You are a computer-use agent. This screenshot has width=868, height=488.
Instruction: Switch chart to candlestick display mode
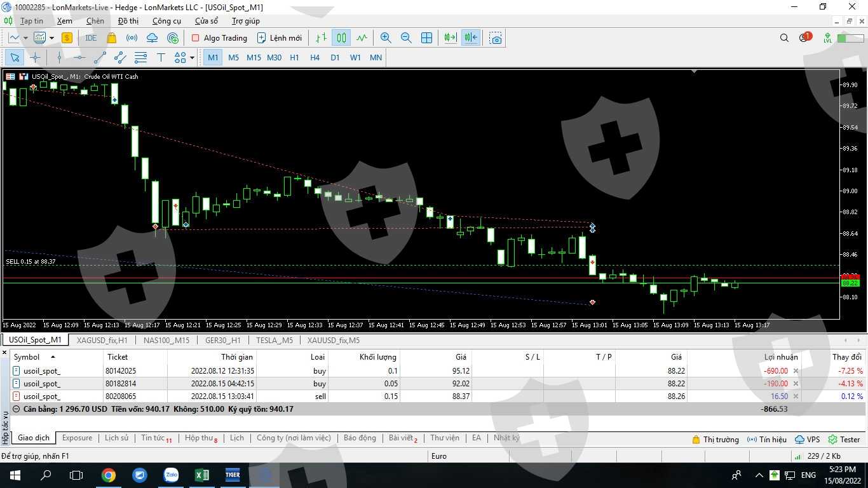tap(341, 38)
